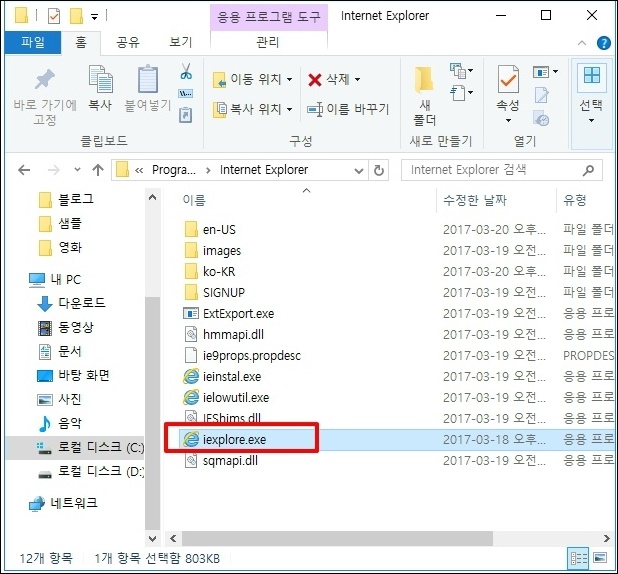Click the Properties icon in title bar
Screen dimensions: 618x574
coord(54,16)
